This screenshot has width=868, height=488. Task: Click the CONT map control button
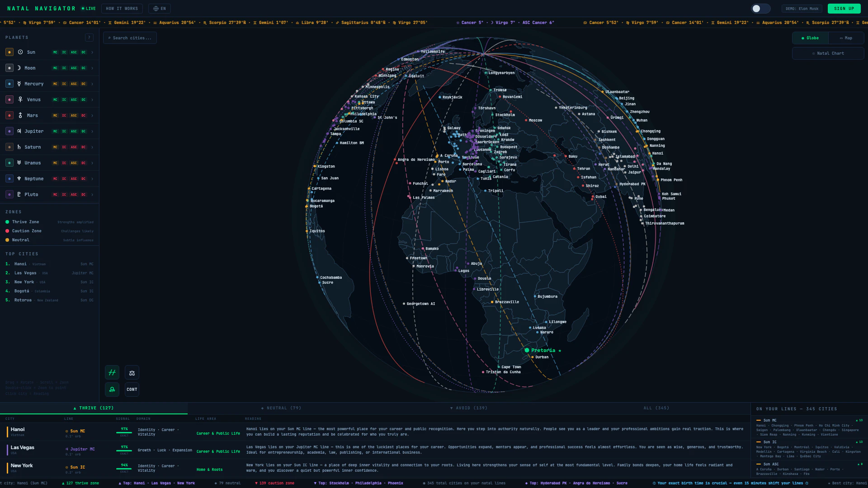pos(132,389)
